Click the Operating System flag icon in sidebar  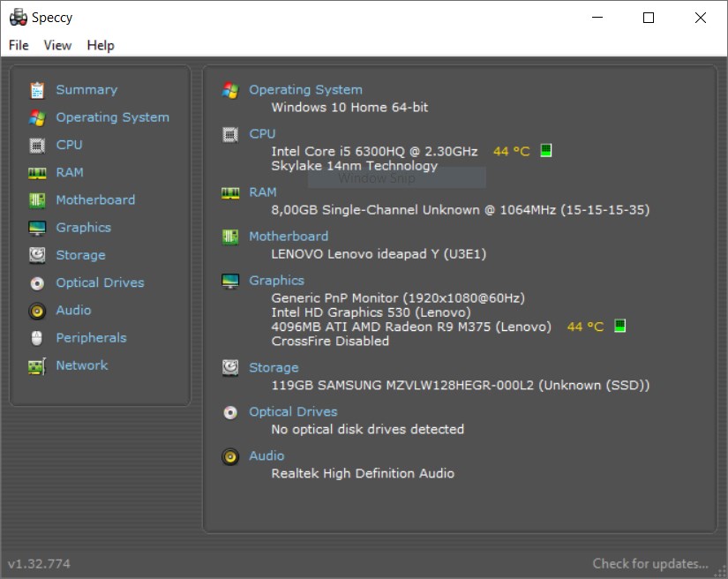click(37, 118)
